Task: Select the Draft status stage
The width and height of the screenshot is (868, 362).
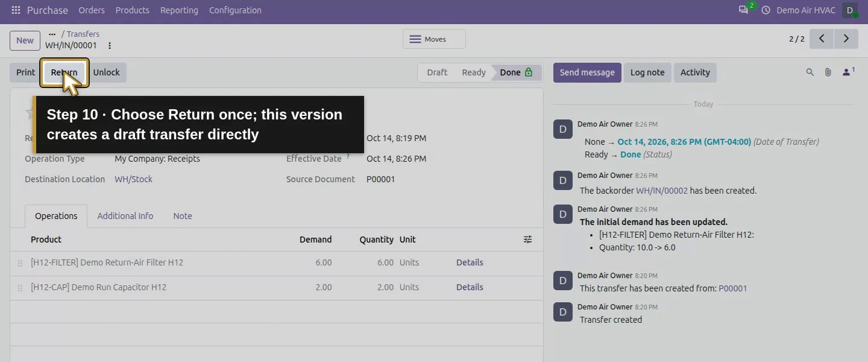Action: click(437, 72)
